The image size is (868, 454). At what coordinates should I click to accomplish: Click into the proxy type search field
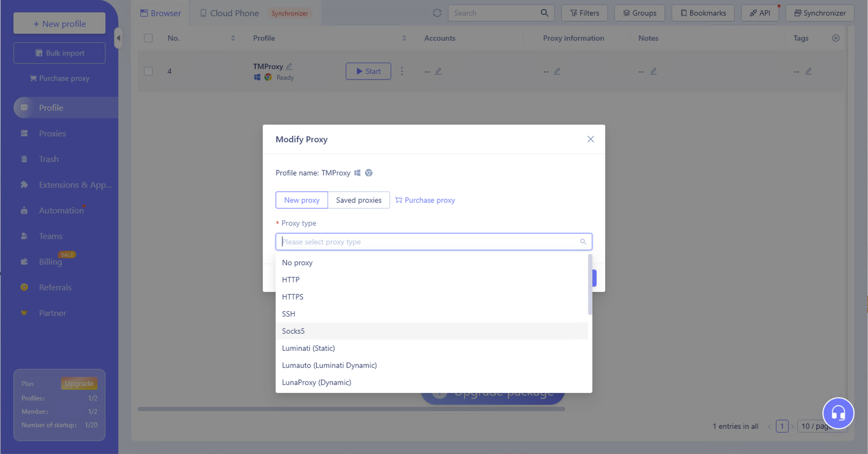[428, 242]
